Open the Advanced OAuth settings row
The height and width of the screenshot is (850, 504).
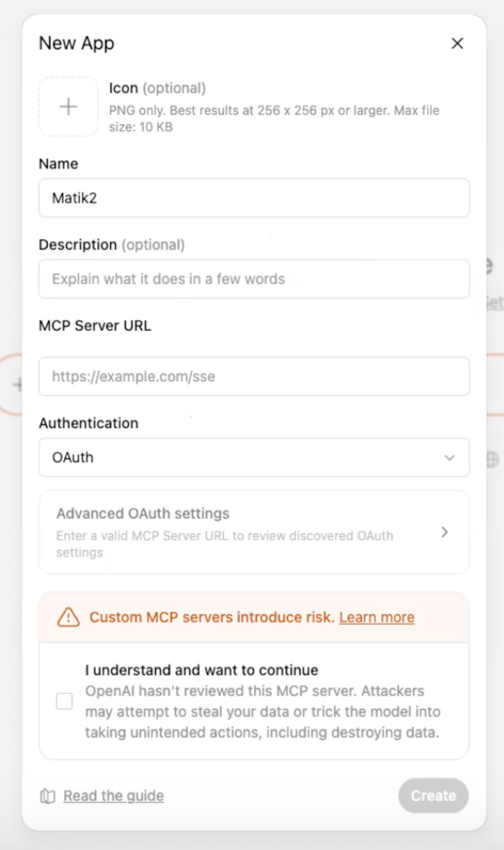click(254, 532)
